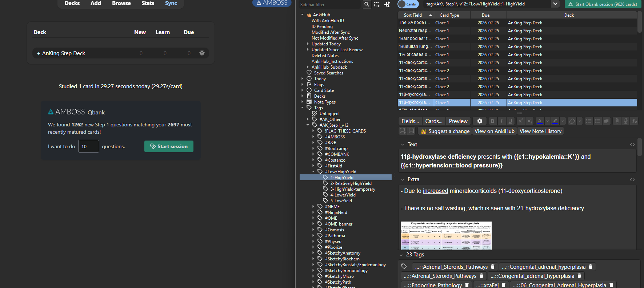644x288 pixels.
Task: Click the superscript formatting icon
Action: pos(520,121)
